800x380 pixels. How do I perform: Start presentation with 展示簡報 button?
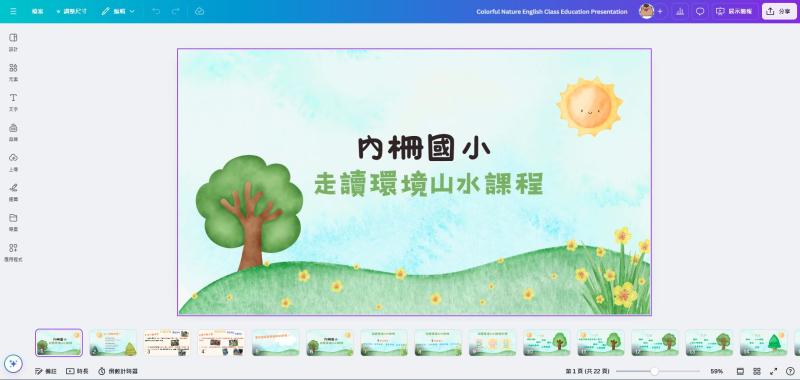(x=734, y=11)
